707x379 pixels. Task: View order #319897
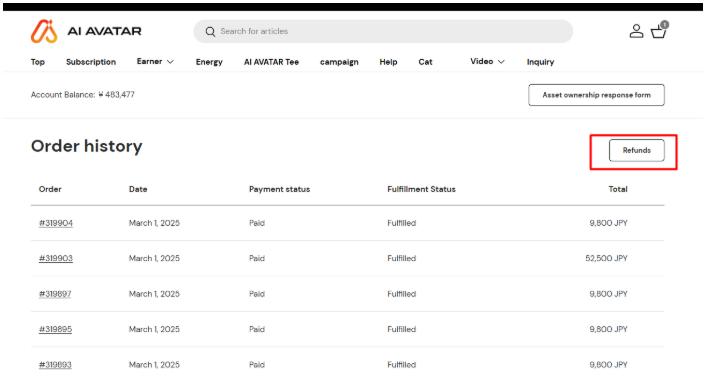pos(55,294)
